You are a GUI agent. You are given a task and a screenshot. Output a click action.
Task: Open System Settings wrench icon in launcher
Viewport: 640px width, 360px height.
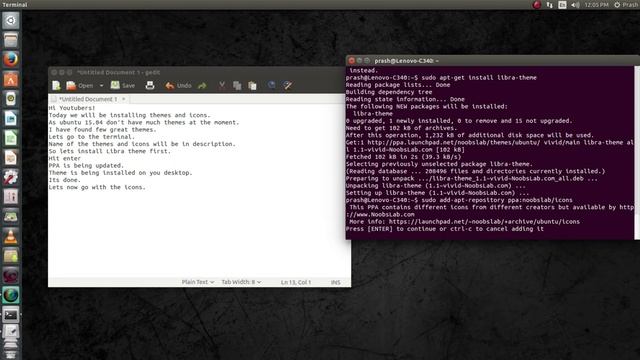coord(11,177)
